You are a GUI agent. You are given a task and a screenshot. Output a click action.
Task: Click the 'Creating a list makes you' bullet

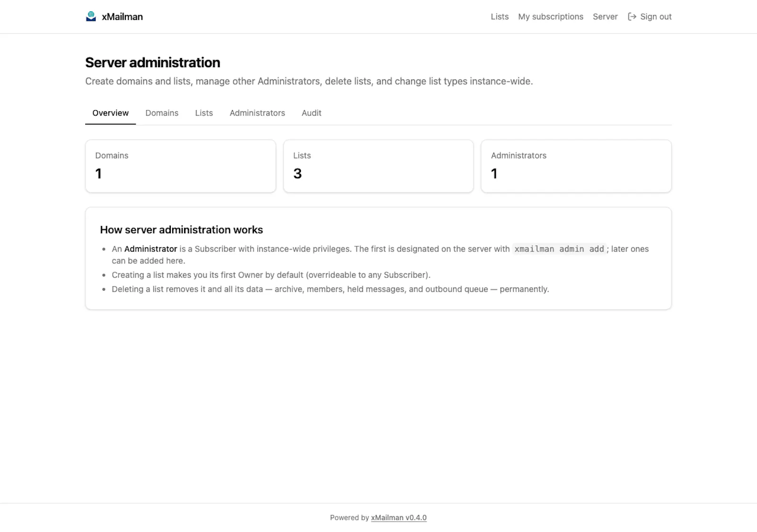pyautogui.click(x=271, y=275)
